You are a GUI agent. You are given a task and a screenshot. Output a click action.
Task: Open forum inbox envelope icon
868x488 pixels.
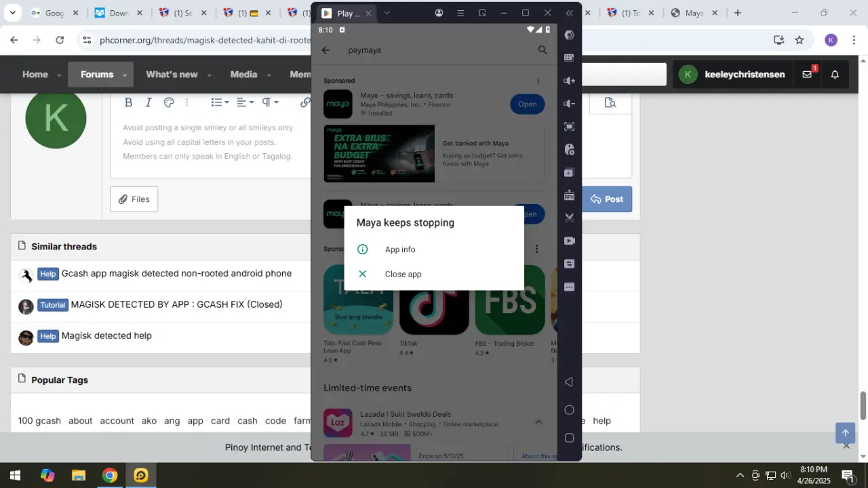coord(807,75)
